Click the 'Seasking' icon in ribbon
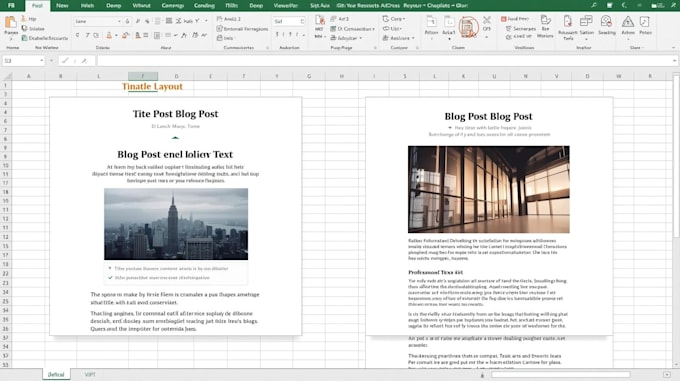680x381 pixels. (x=606, y=21)
